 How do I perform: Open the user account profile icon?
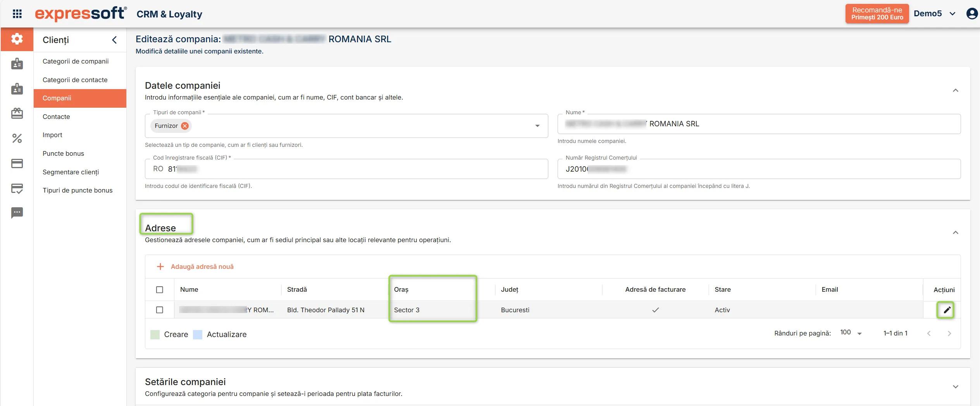point(972,14)
